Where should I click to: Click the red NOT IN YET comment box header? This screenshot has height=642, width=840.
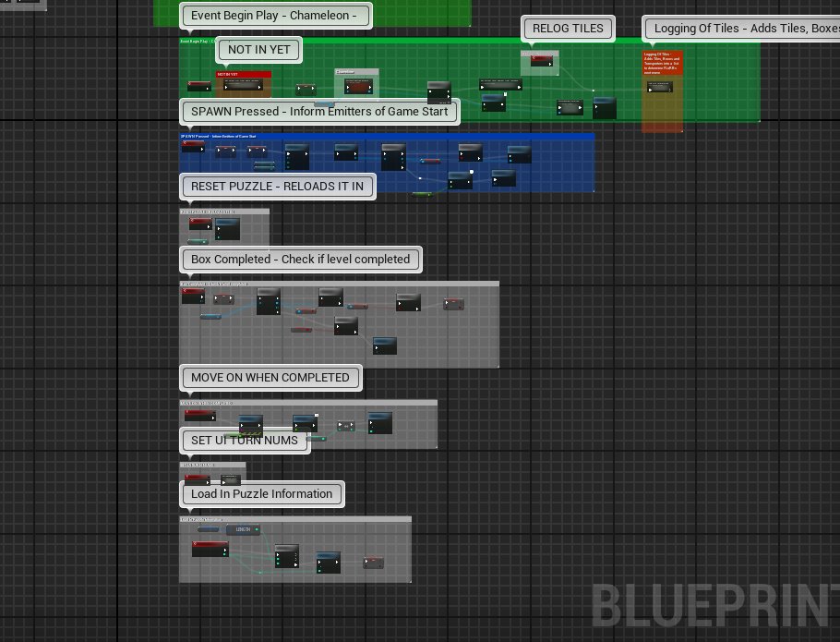244,75
